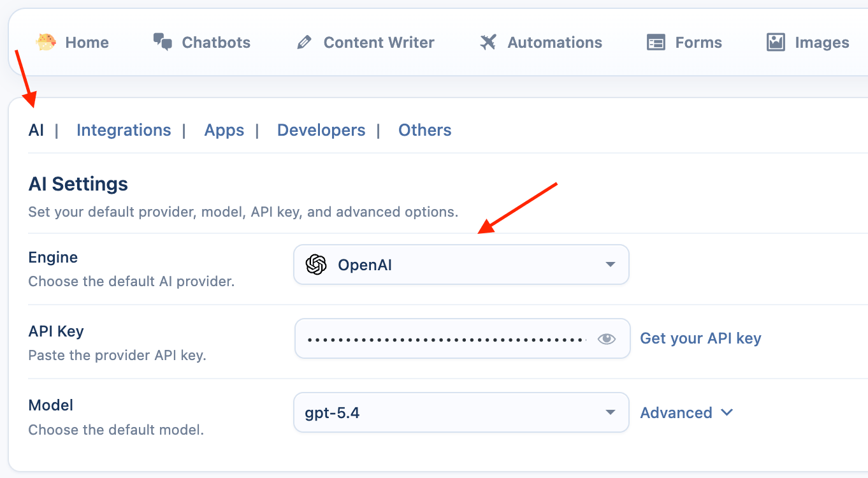
Task: Open the Model dropdown showing gpt-5.4
Action: point(460,413)
